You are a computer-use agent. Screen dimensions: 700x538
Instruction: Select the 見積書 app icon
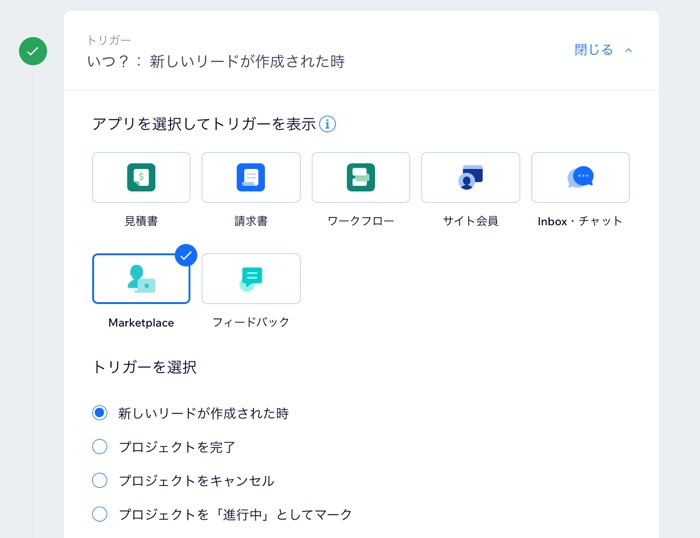point(141,178)
